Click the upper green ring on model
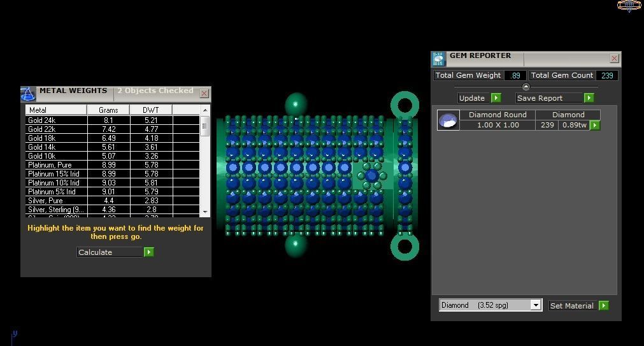Image resolution: width=644 pixels, height=346 pixels. point(404,105)
